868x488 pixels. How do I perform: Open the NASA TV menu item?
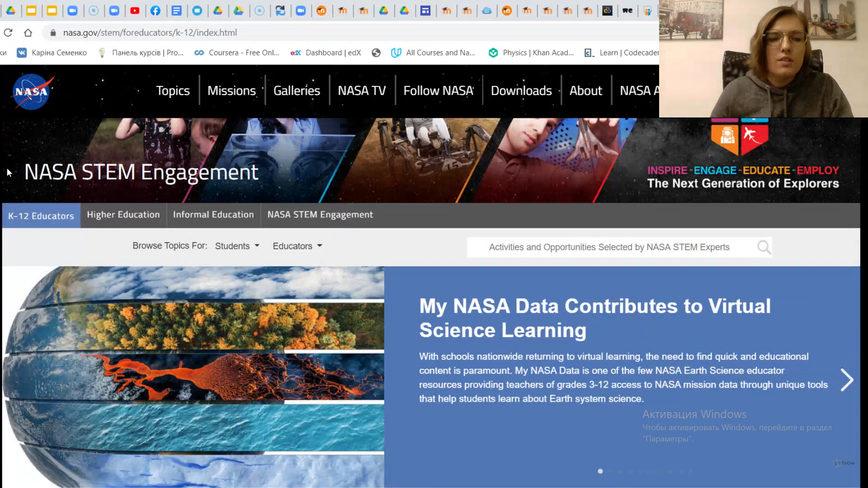point(362,90)
